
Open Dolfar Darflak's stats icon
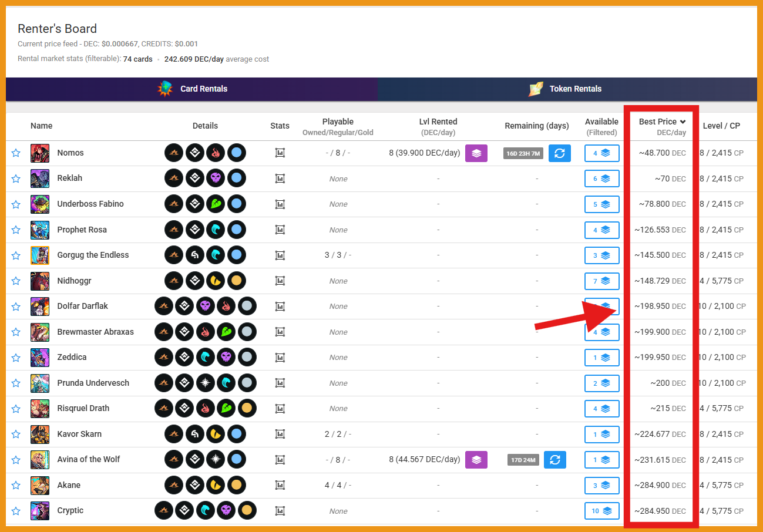280,307
